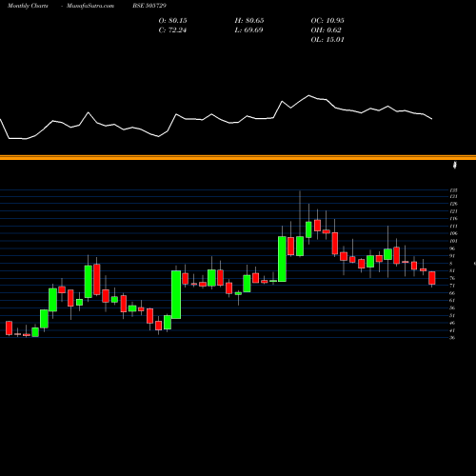
Task: Click the first red candle at chart's left end
Action: (9, 328)
